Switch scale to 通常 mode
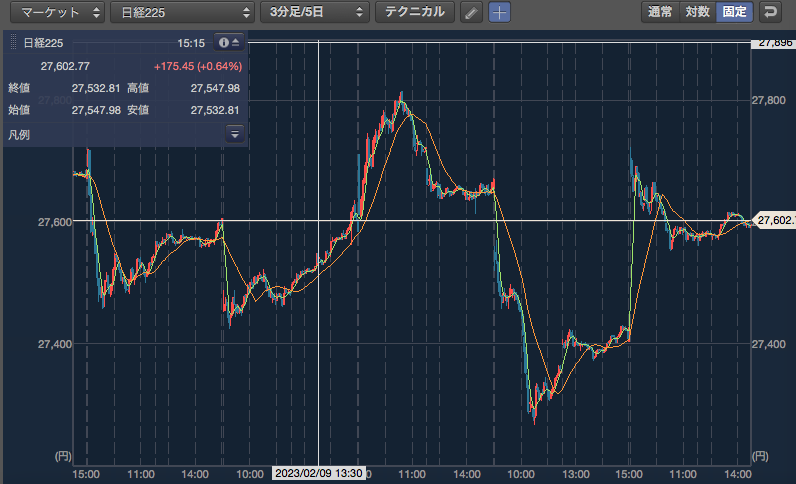Screen dimensions: 796x484 (x=660, y=12)
